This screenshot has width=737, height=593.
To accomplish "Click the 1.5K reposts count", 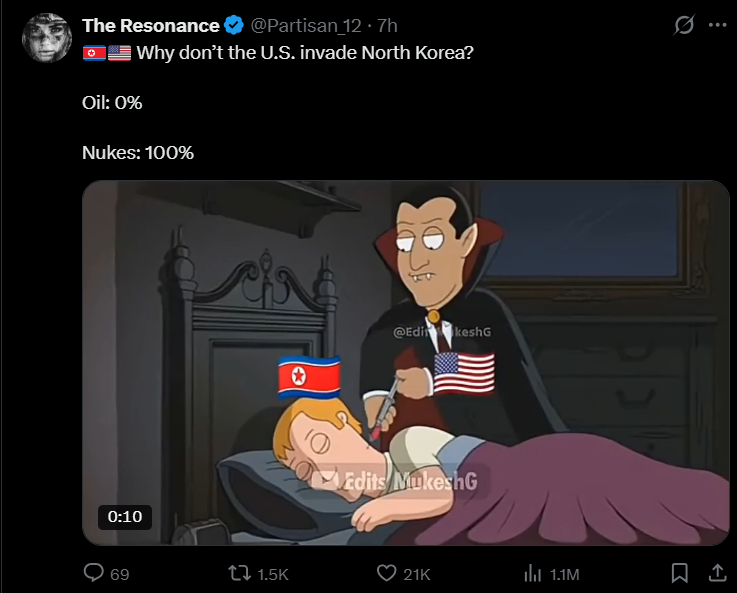I will point(273,574).
